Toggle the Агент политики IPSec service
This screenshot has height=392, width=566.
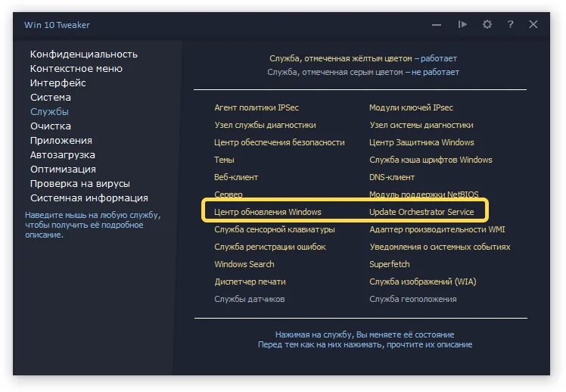(x=257, y=107)
